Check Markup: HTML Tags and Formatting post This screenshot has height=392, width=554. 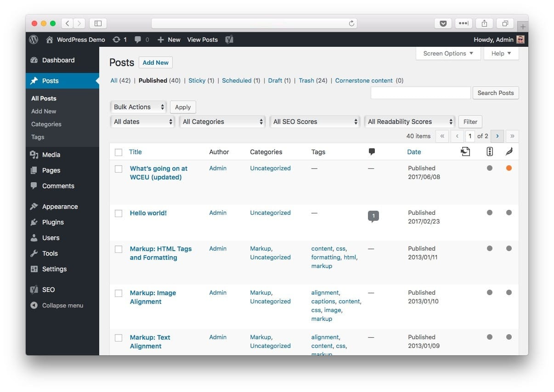(x=119, y=249)
